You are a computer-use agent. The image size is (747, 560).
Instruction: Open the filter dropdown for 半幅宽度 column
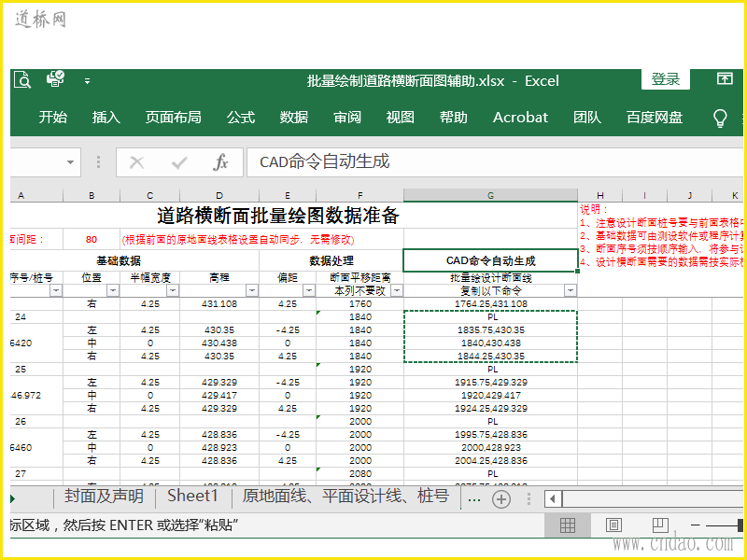click(172, 290)
